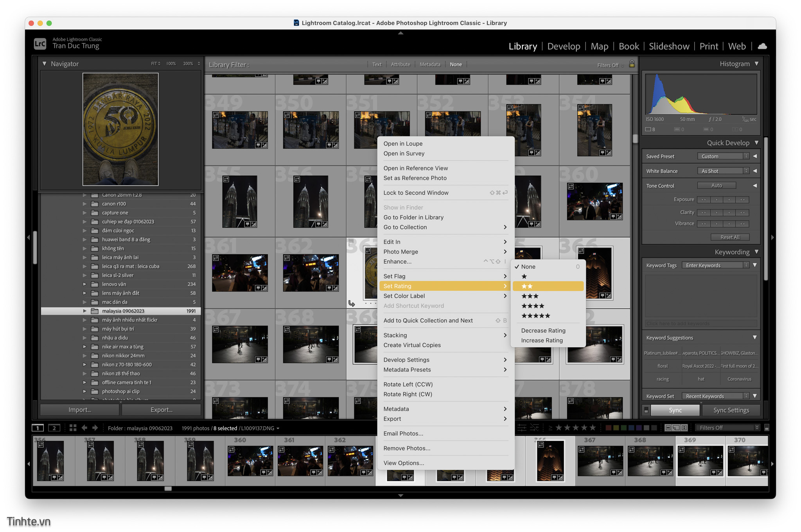Open the grid view icon in filmstrip bar
801x532 pixels.
73,428
